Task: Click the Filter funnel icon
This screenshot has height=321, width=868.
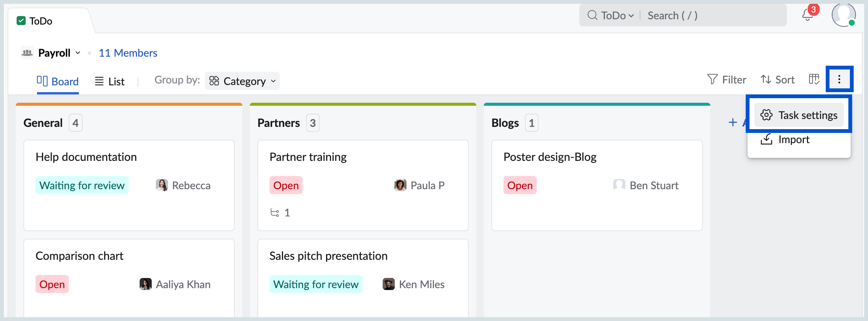Action: pyautogui.click(x=713, y=79)
